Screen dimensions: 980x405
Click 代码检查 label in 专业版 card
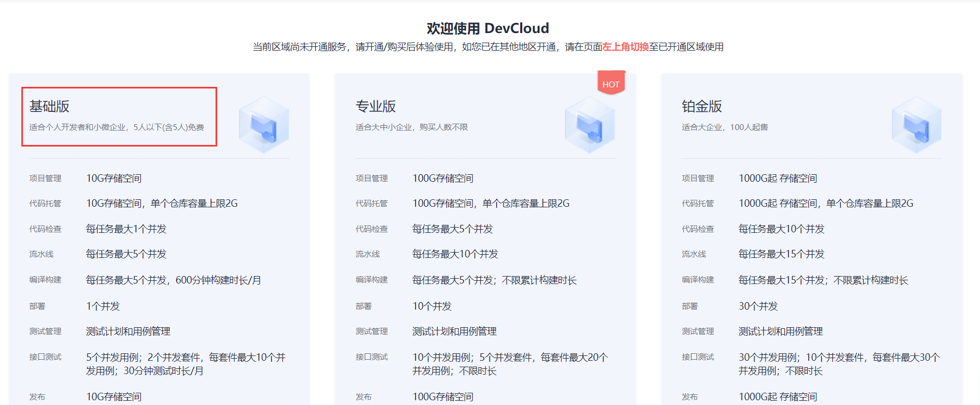(x=372, y=229)
